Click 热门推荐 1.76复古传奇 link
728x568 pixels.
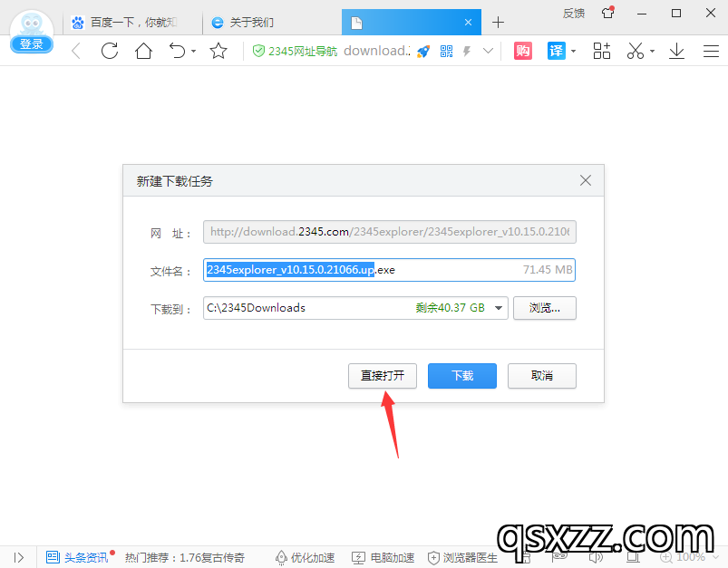185,557
